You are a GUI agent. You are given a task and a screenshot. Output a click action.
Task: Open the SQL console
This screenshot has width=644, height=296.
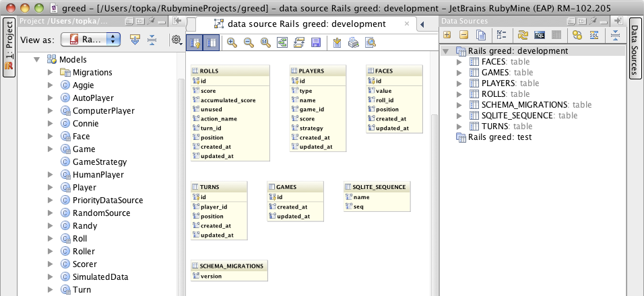[540, 35]
